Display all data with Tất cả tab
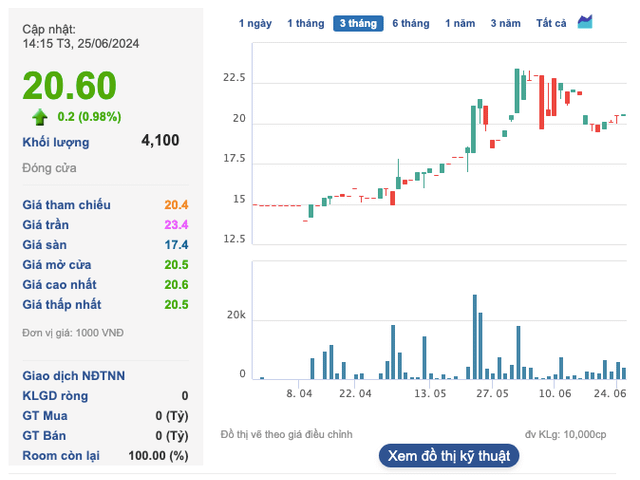 click(x=551, y=23)
